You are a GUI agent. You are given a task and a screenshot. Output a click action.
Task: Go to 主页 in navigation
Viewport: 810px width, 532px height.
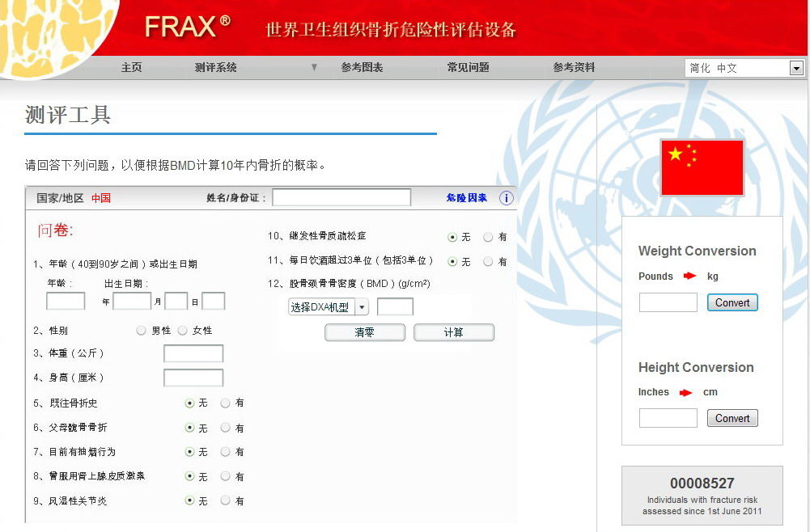pos(131,67)
